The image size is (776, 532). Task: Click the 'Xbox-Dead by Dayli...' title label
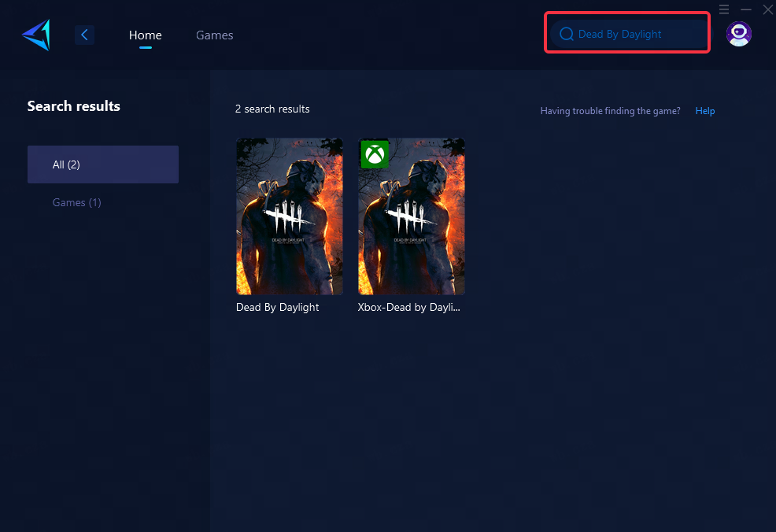click(408, 308)
